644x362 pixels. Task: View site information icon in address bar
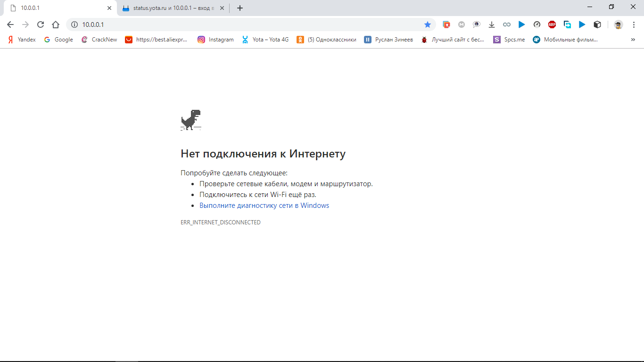74,25
